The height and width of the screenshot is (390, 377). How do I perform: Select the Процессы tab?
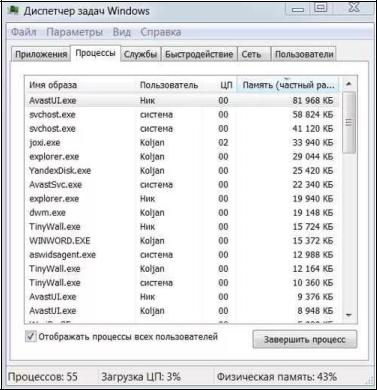point(95,53)
